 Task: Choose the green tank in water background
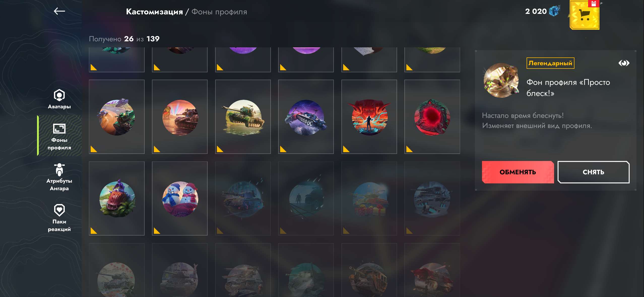tap(243, 117)
